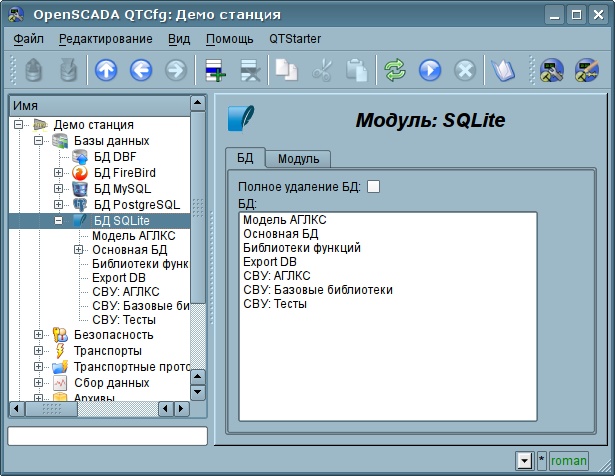Launch the Vision module icon in toolbar
Screen dimensions: 615x476
pos(587,71)
